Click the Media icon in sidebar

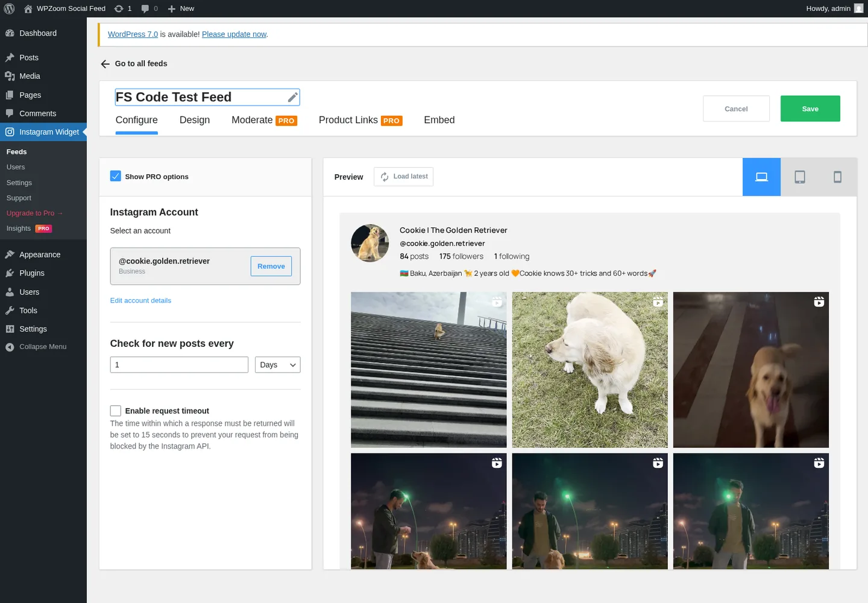point(10,76)
